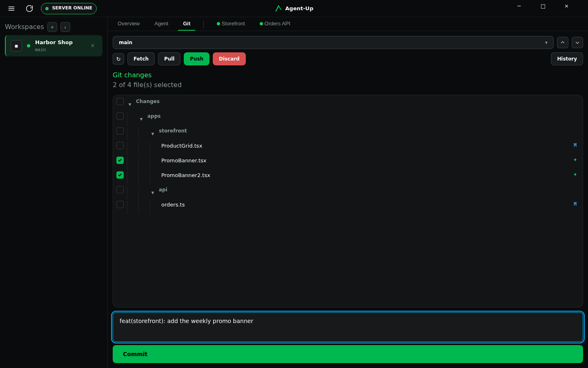Viewport: 588px width, 368px height.
Task: Click the plus status badge for PromoBanner2.tsx
Action: tap(575, 175)
